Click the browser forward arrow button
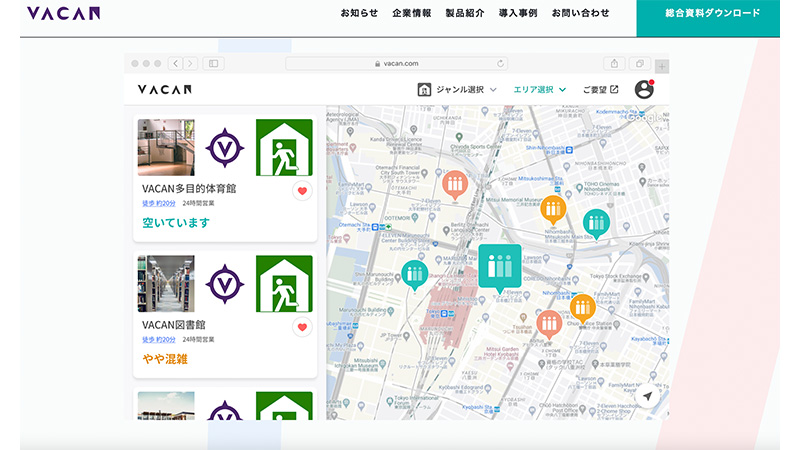The image size is (800, 450). coord(190,63)
